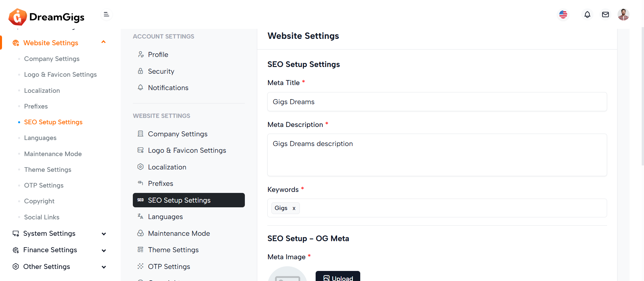
Task: Remove the Gigs keyword tag
Action: click(294, 208)
